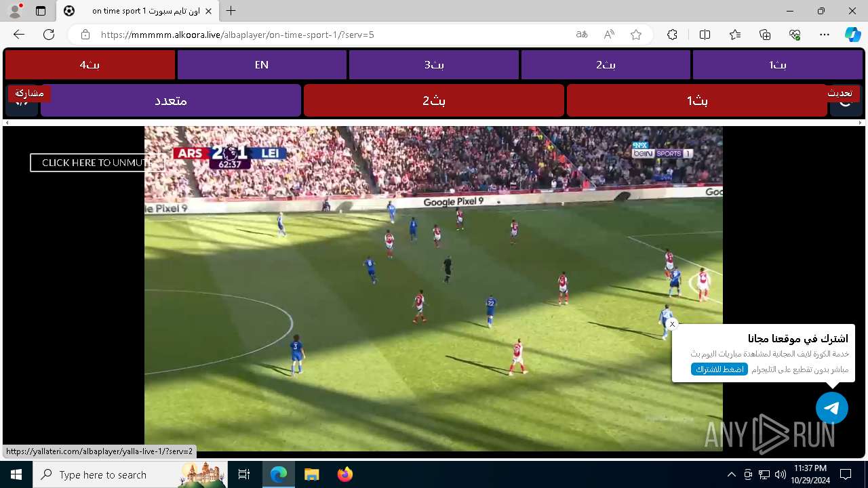The height and width of the screenshot is (488, 868).
Task: Open the notification center icon
Action: pyautogui.click(x=846, y=474)
